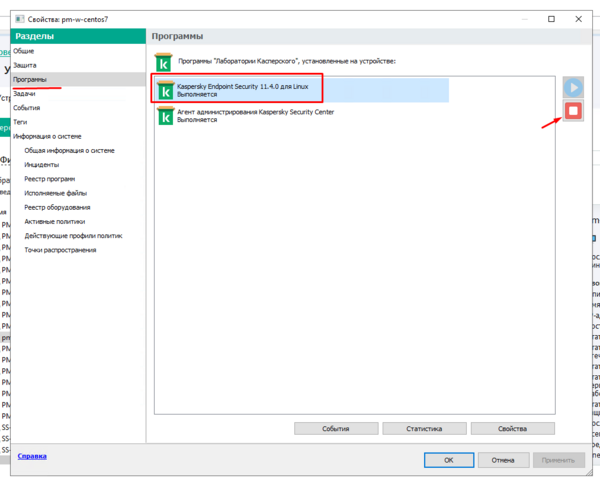Go to the Задачи section
The image size is (600, 485).
(x=24, y=93)
